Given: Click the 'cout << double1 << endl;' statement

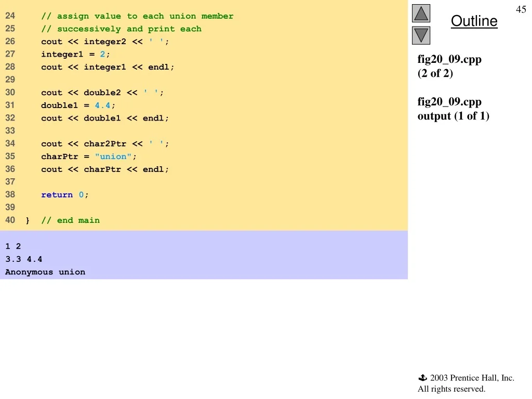Looking at the screenshot, I should pos(105,118).
